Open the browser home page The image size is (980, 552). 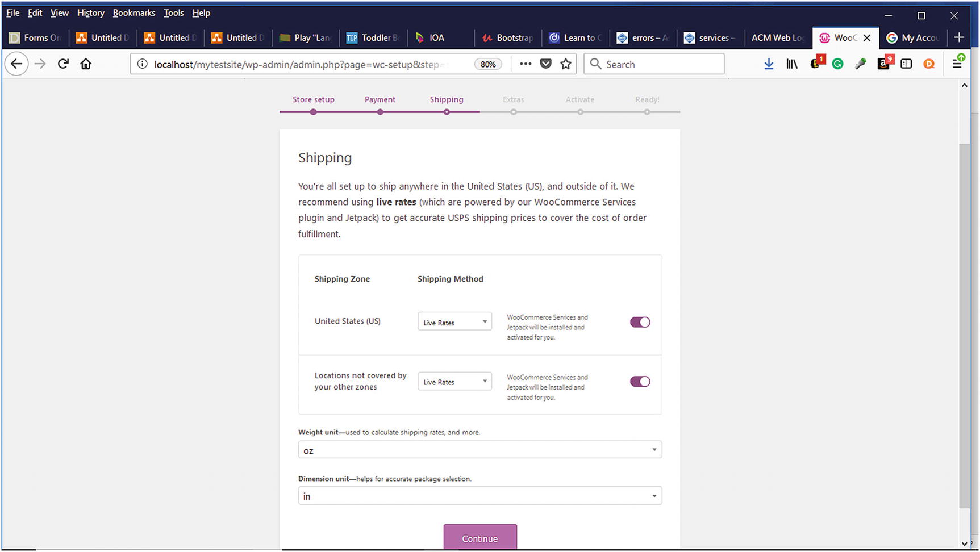pyautogui.click(x=86, y=64)
